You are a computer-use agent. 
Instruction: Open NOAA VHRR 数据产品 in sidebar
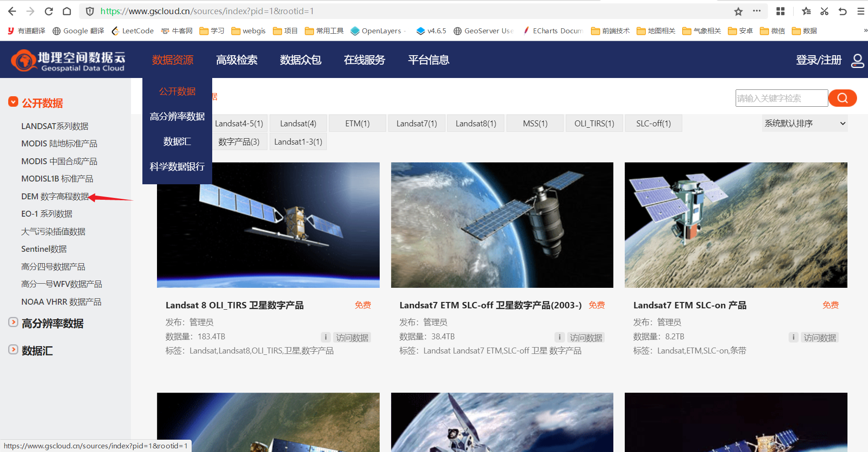tap(61, 301)
